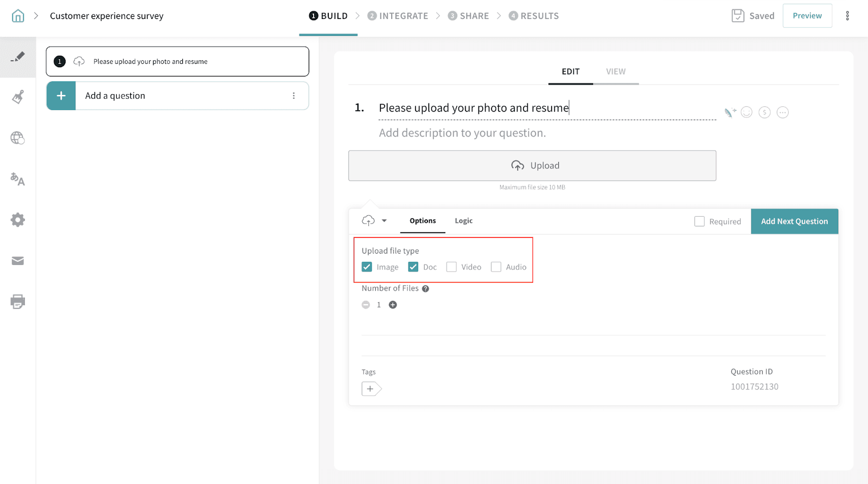Image resolution: width=868 pixels, height=484 pixels.
Task: Open the top-right vertical ellipsis menu
Action: point(847,16)
